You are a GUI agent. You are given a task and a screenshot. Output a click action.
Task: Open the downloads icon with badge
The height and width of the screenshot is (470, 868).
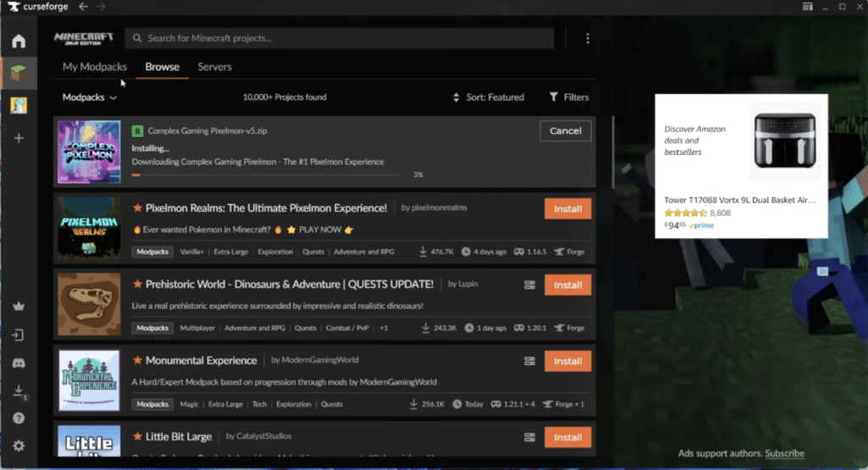point(19,391)
